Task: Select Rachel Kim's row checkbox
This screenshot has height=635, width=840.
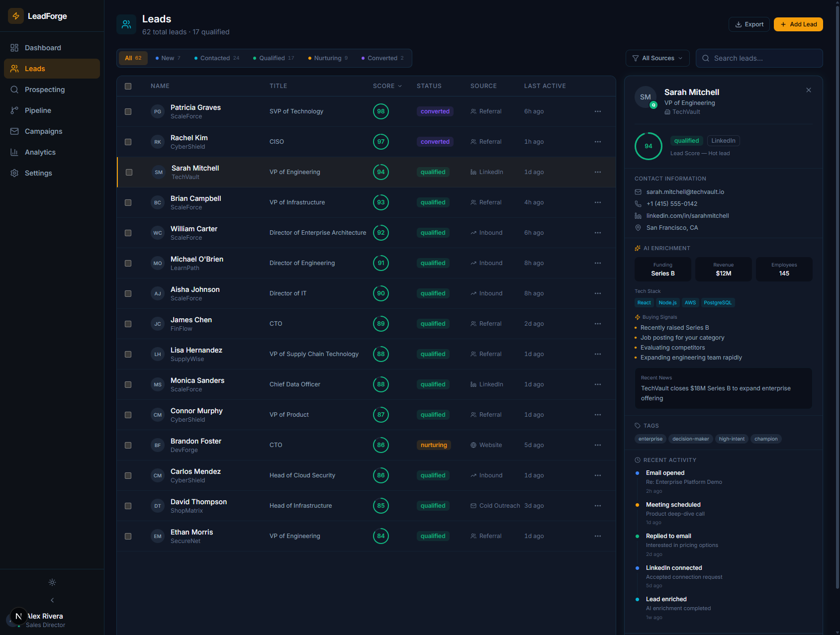Action: 128,142
